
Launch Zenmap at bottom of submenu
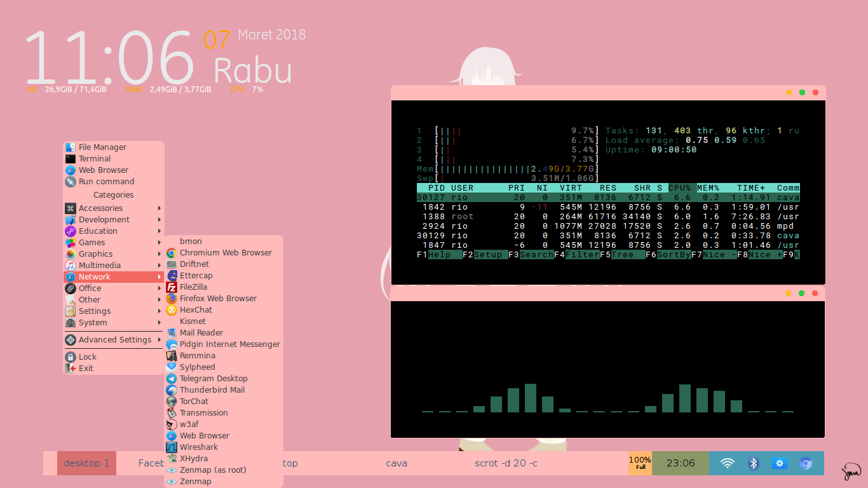coord(224,482)
